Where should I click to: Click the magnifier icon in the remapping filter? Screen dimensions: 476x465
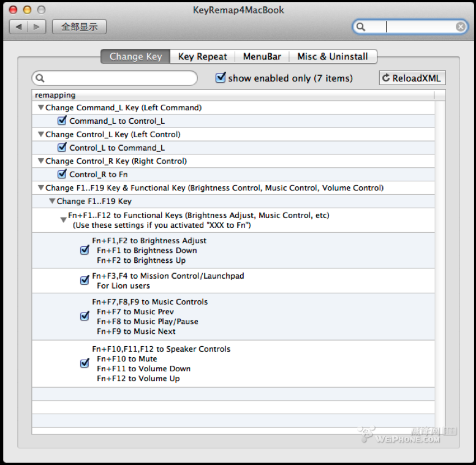pyautogui.click(x=40, y=78)
